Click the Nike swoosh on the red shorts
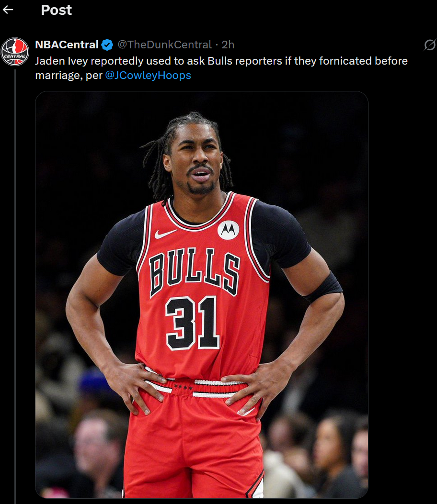 pos(246,412)
